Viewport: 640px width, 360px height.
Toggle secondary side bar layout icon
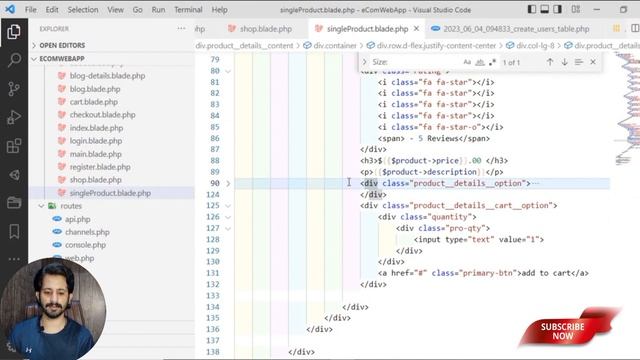coord(558,9)
